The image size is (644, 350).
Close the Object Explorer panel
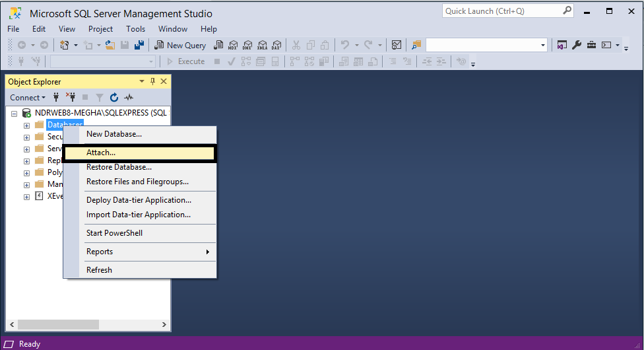pyautogui.click(x=164, y=81)
